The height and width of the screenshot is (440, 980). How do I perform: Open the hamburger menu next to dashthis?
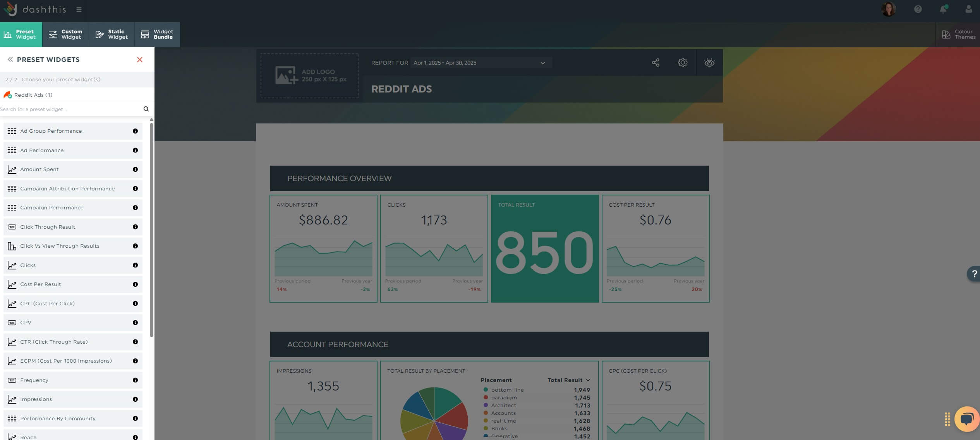[x=79, y=10]
